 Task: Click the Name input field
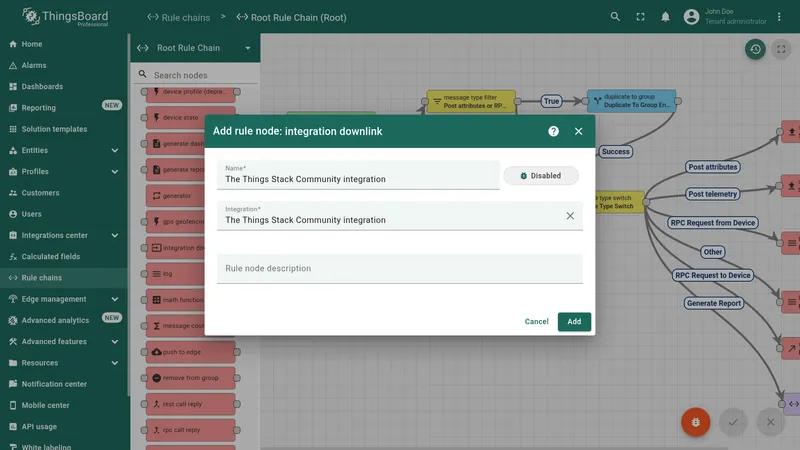pos(358,175)
